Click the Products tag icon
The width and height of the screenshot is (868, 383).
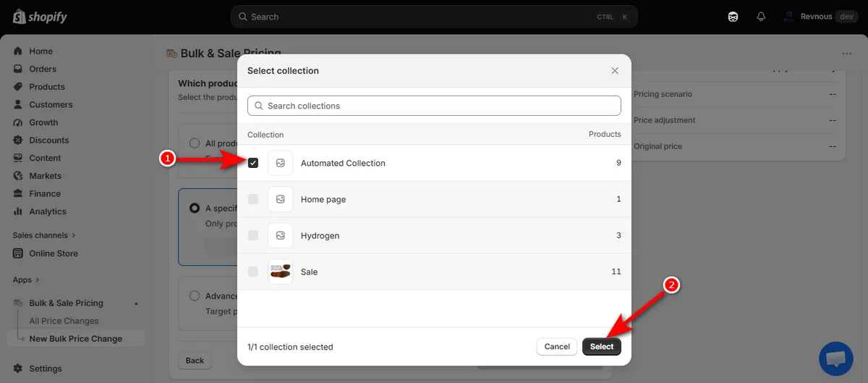click(18, 87)
